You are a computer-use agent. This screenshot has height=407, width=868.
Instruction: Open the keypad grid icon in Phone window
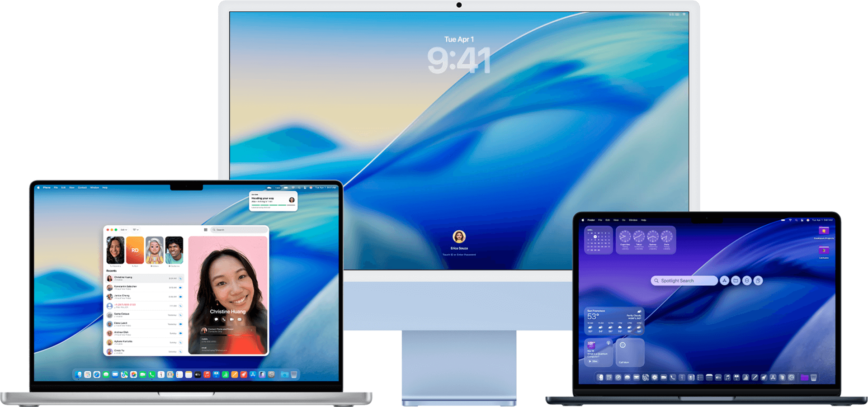(x=206, y=230)
